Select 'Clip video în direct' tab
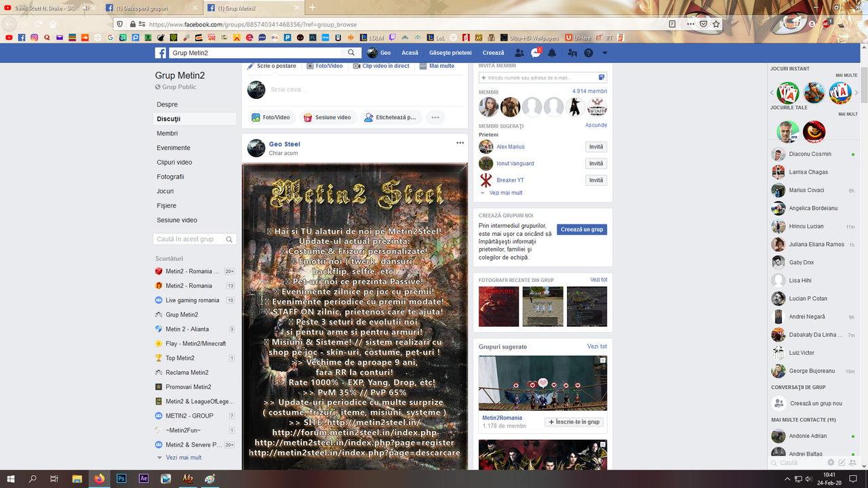868x488 pixels. click(381, 66)
